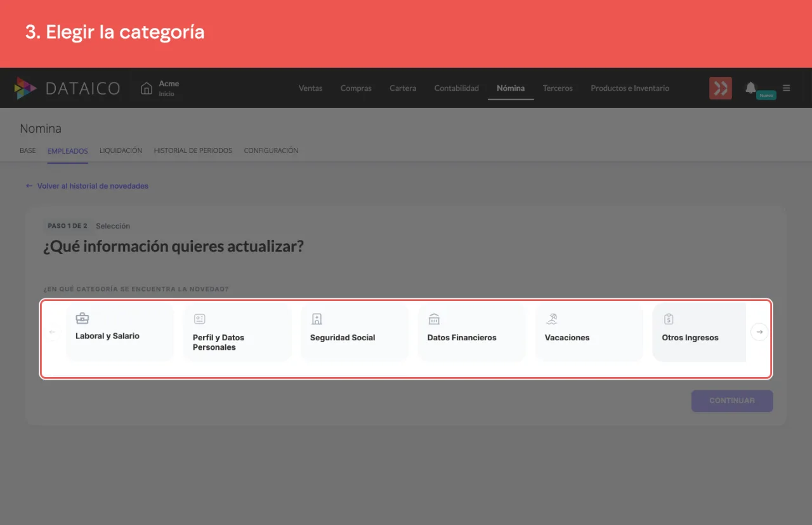Open the HISTORIAL DE PERIODOS tab
The image size is (812, 525).
[x=193, y=151]
